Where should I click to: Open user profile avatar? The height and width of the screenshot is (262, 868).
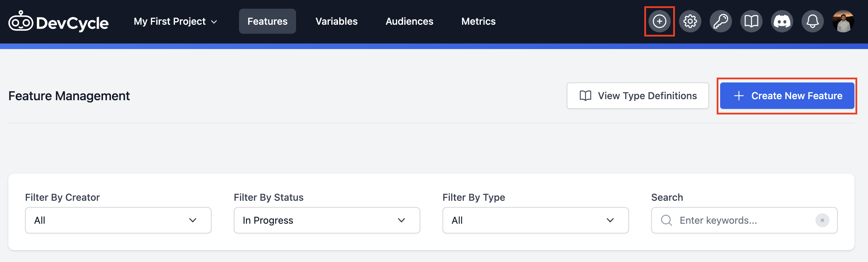[x=843, y=22]
